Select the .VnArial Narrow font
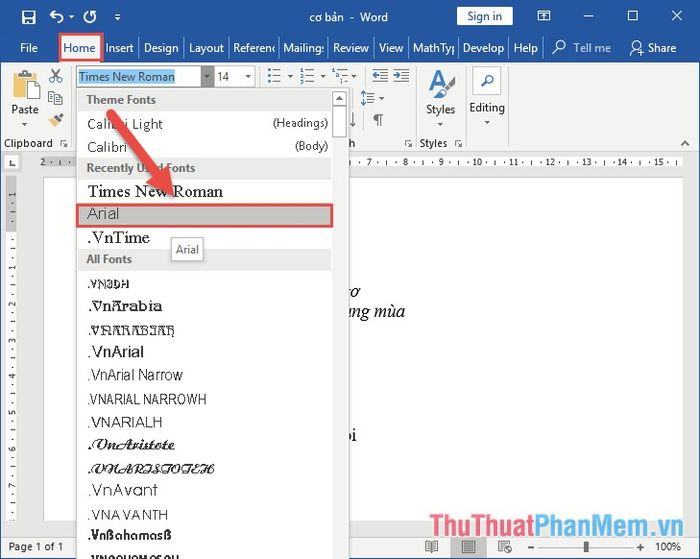This screenshot has height=559, width=700. (x=204, y=375)
